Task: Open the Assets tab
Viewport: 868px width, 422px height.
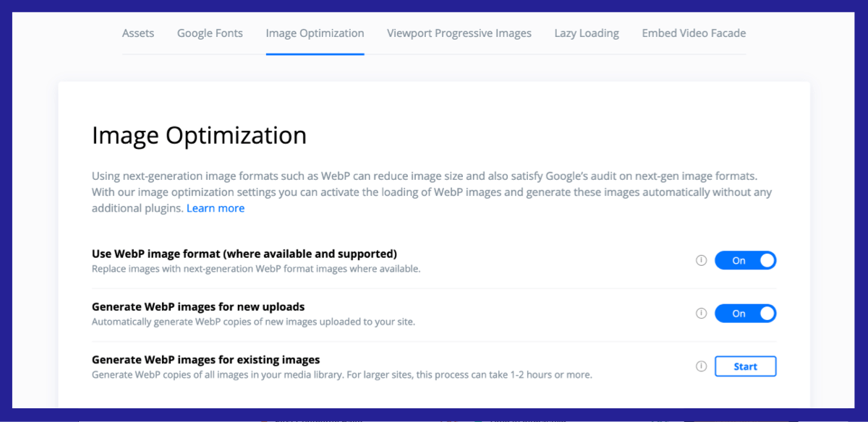Action: point(138,33)
